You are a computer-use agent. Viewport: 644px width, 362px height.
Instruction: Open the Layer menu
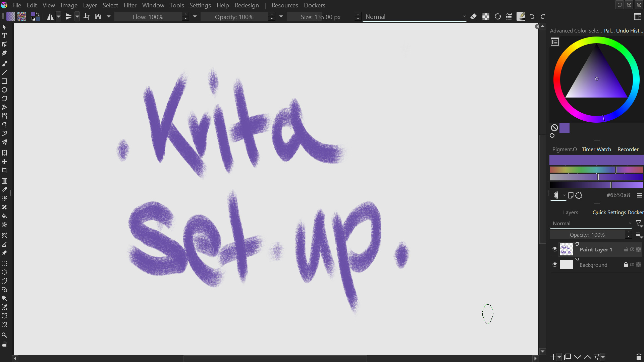pyautogui.click(x=90, y=5)
